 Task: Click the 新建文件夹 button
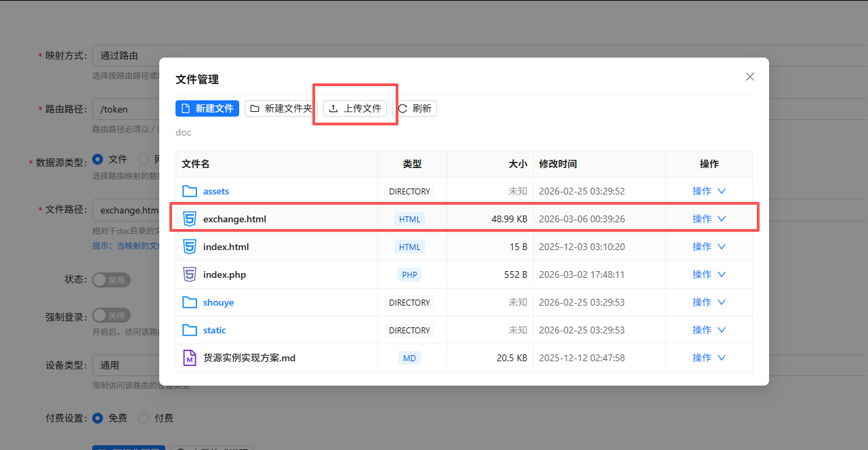[x=281, y=108]
